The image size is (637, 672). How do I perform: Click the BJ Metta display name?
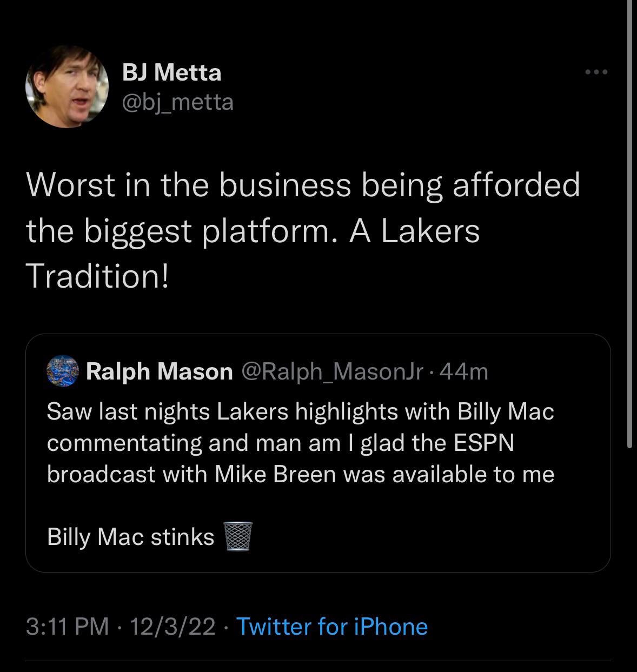click(x=171, y=72)
